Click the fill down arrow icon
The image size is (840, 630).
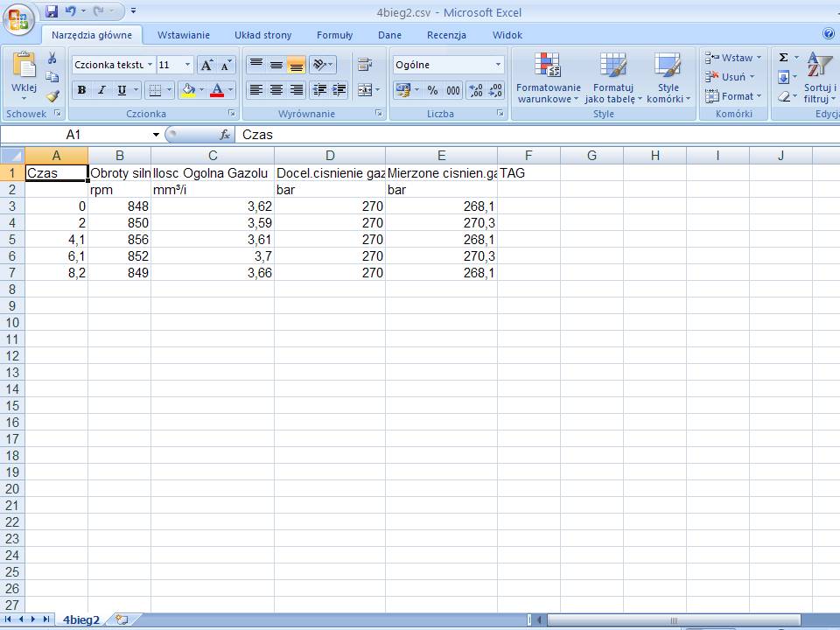point(783,77)
